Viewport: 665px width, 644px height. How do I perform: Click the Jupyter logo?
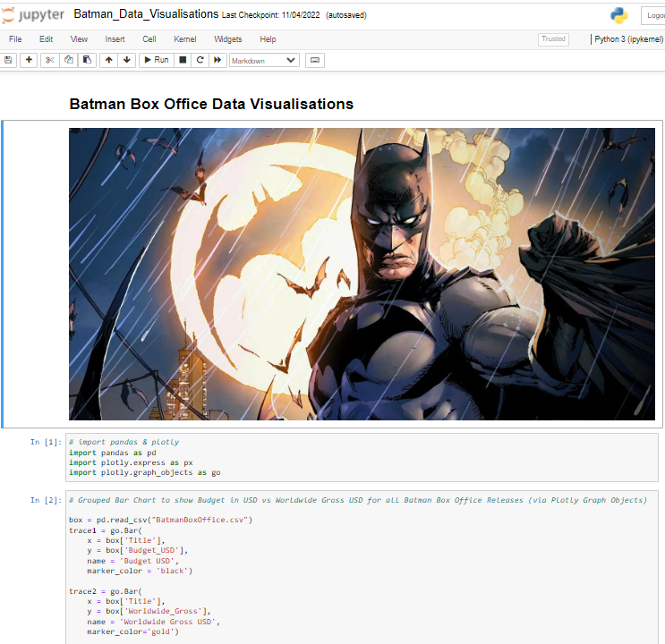point(32,15)
